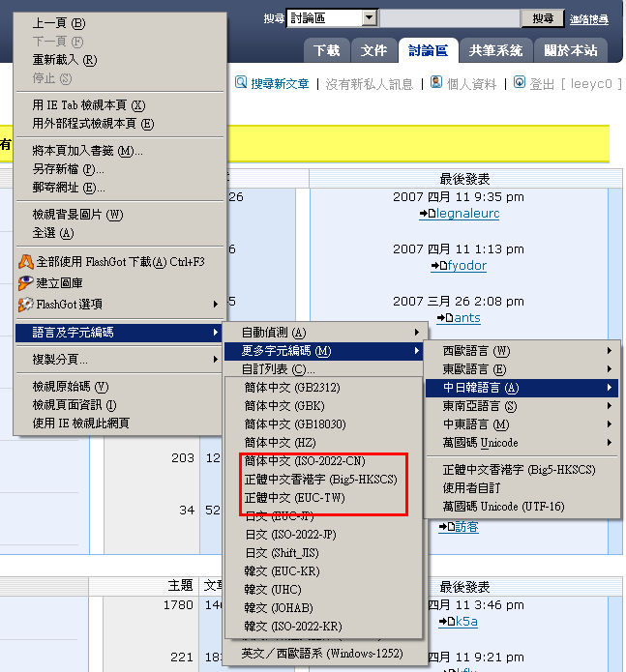This screenshot has height=672, width=626.
Task: Open the 搜尋新文章 link
Action: pos(280,84)
